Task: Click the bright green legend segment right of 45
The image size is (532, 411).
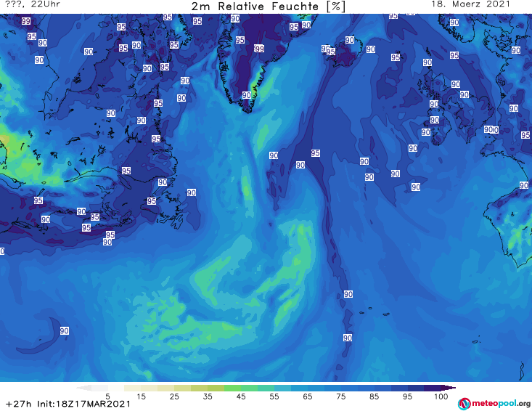Action: pyautogui.click(x=249, y=388)
